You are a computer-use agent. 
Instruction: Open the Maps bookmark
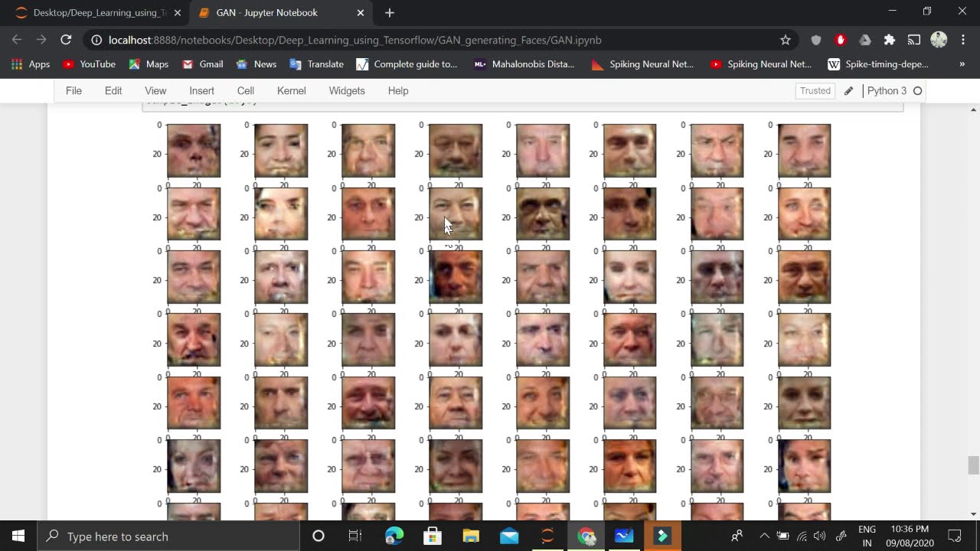(x=149, y=64)
